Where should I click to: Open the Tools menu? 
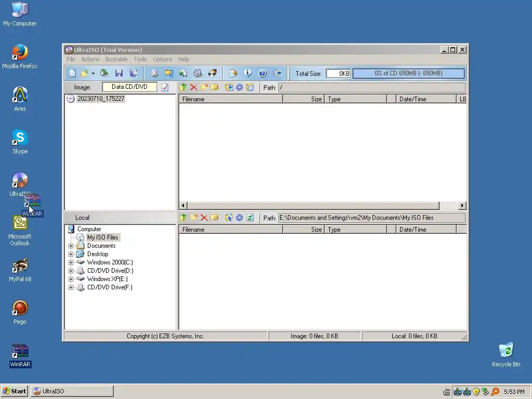point(140,59)
